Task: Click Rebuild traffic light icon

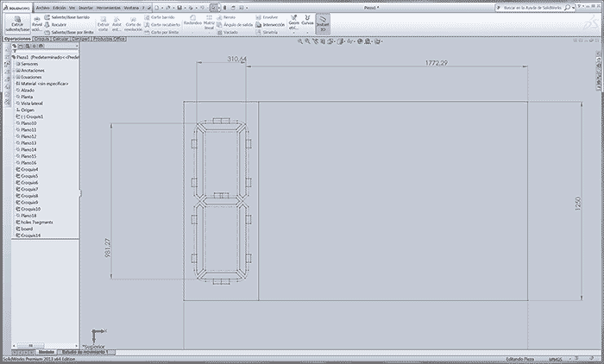Action: tap(225, 8)
